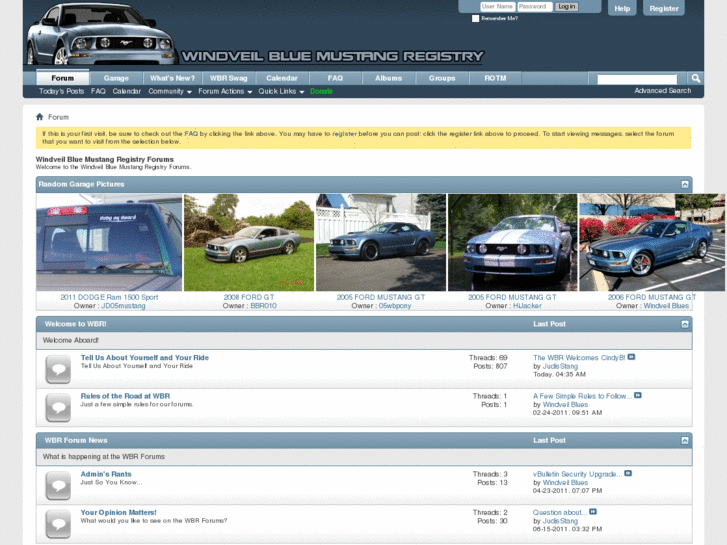Open A Few Simple Rules to Follow thread
The height and width of the screenshot is (545, 727).
click(582, 396)
